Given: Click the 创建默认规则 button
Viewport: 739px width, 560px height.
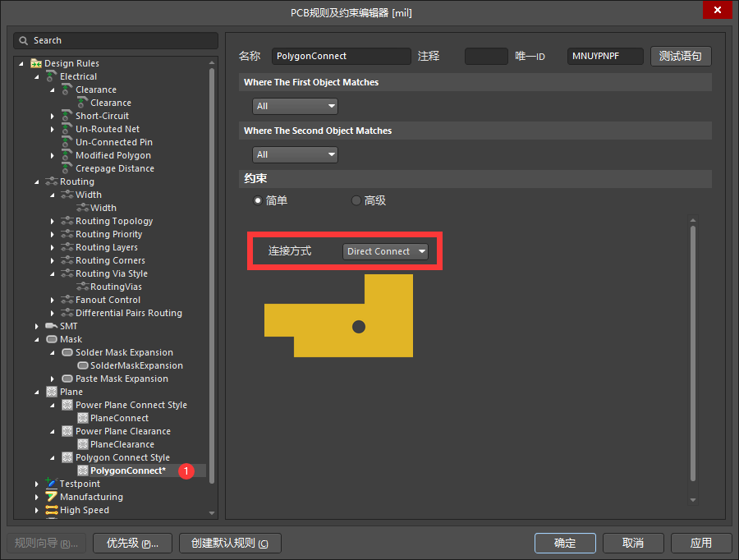Looking at the screenshot, I should 230,543.
